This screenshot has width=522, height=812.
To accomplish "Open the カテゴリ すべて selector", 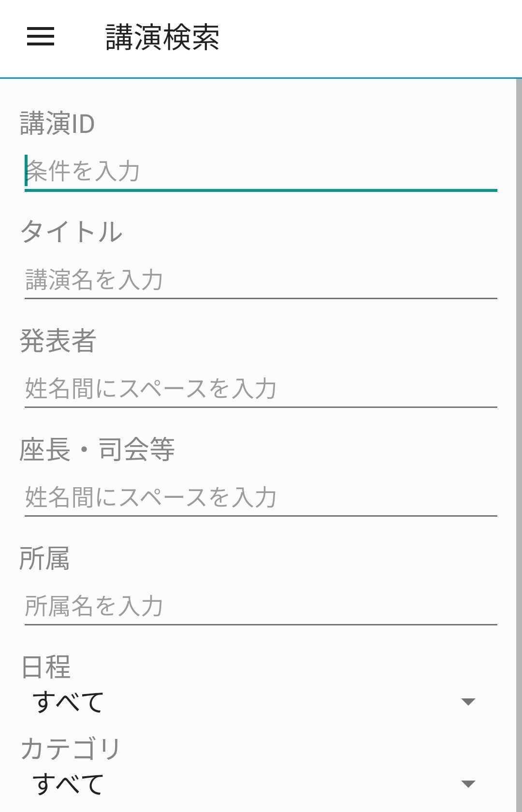I will (x=254, y=783).
